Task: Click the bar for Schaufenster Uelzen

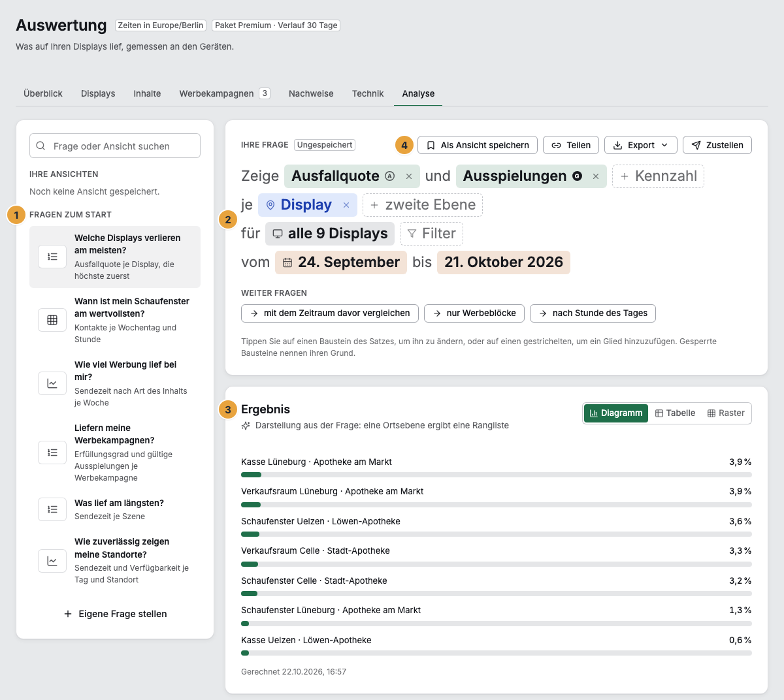Action: pyautogui.click(x=497, y=534)
